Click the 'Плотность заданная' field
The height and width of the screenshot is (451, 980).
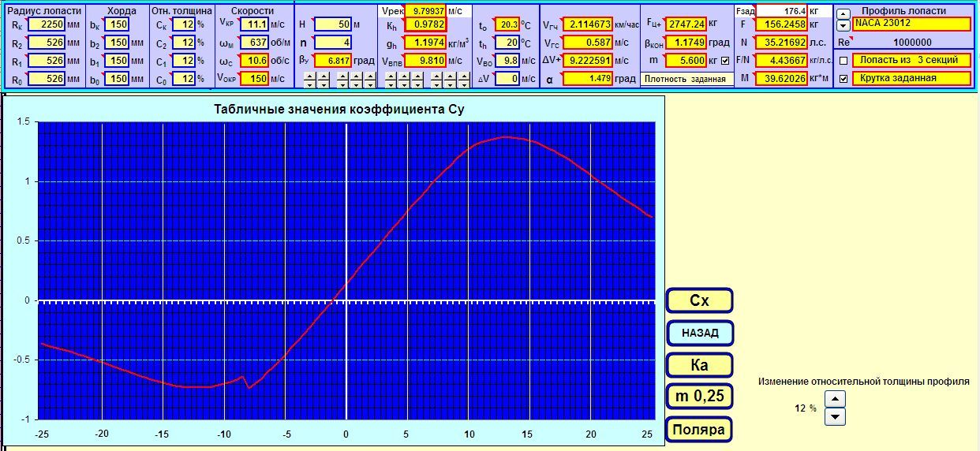tap(686, 79)
